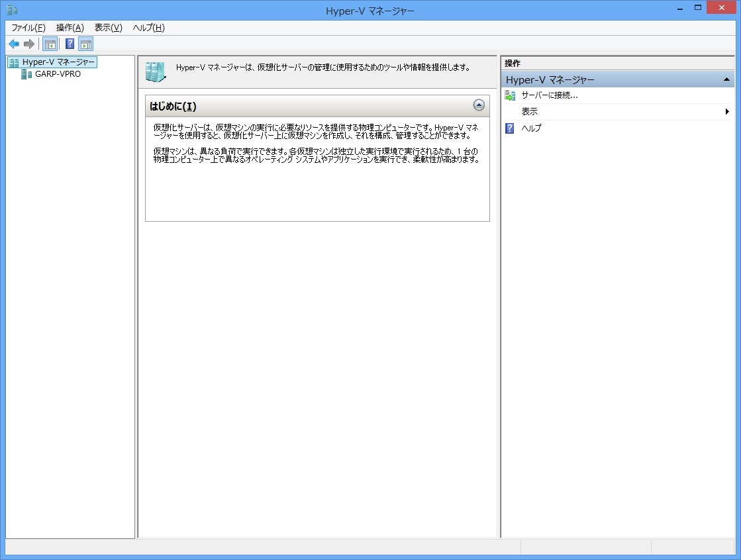Click the Back arrow toolbar icon

(x=14, y=44)
